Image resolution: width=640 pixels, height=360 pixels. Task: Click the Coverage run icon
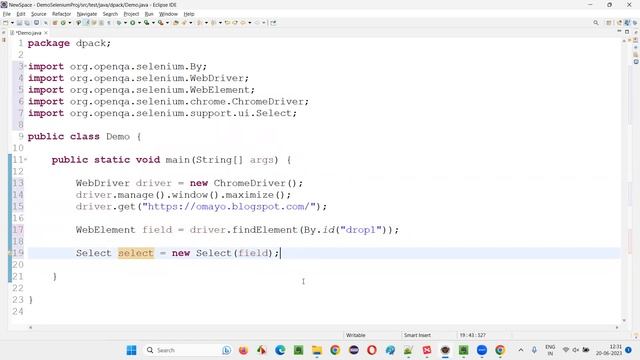[146, 23]
